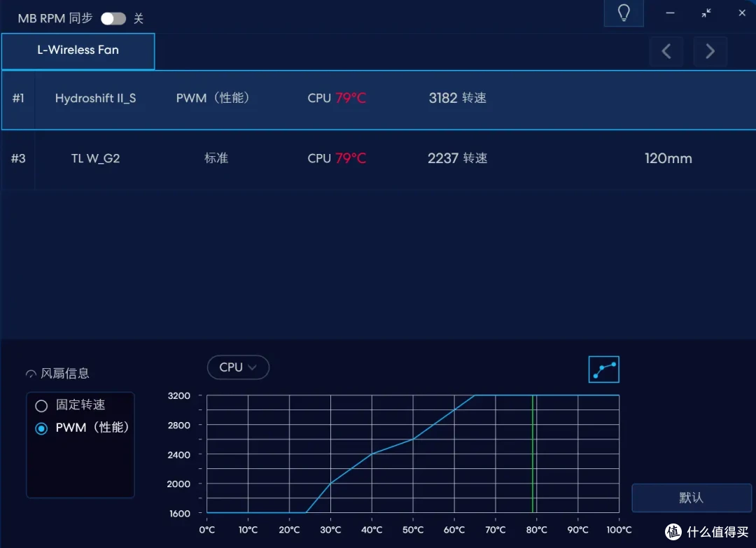Click the fan curve point at 30°C
The width and height of the screenshot is (756, 548).
pyautogui.click(x=330, y=483)
